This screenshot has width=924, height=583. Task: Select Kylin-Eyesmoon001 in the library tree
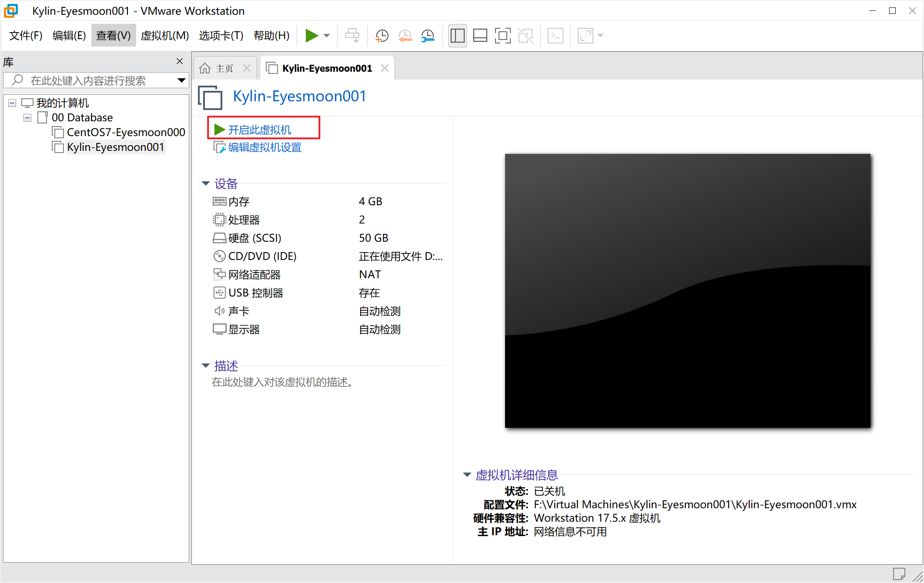click(x=115, y=147)
